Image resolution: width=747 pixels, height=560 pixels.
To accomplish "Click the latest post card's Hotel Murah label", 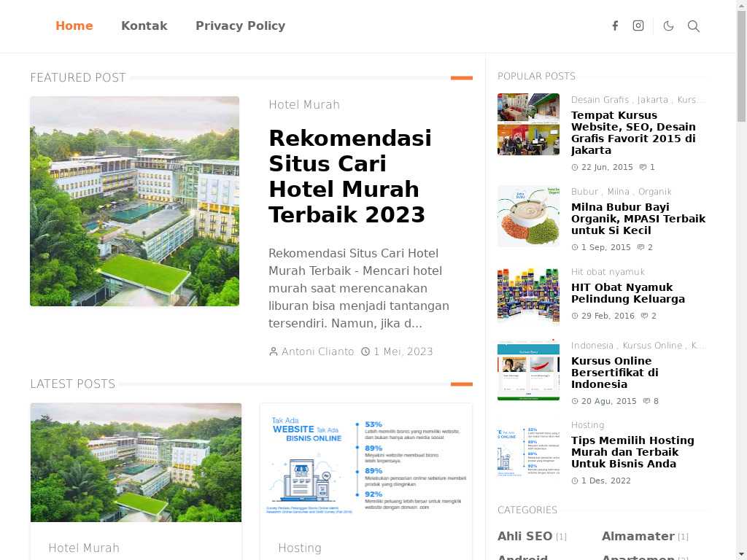I will (84, 548).
